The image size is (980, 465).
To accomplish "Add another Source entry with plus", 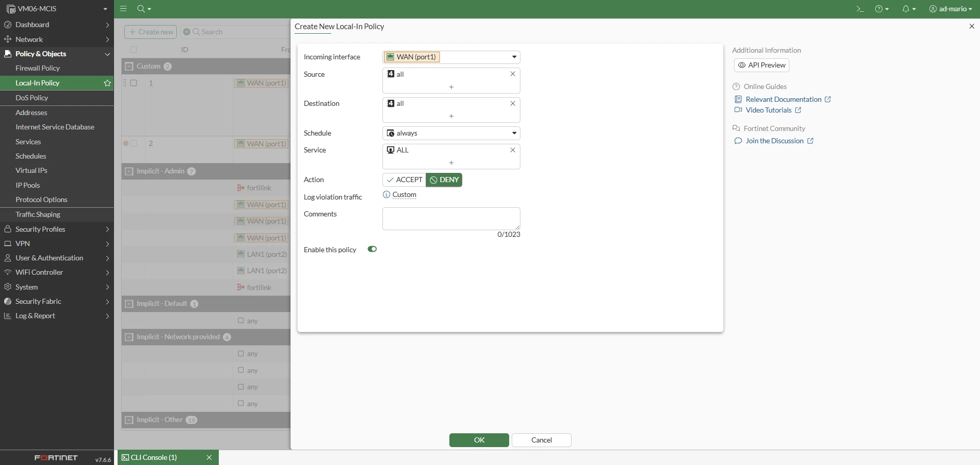I will pyautogui.click(x=451, y=87).
